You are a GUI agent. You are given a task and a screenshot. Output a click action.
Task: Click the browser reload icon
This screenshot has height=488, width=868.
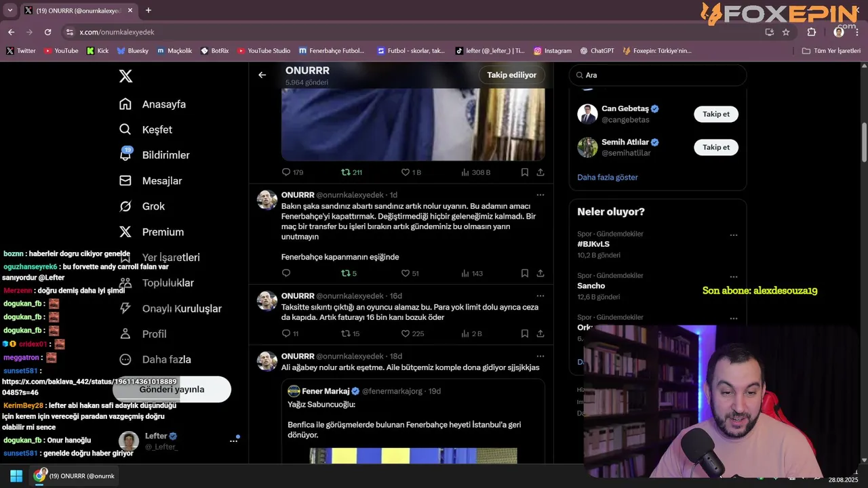(x=47, y=32)
